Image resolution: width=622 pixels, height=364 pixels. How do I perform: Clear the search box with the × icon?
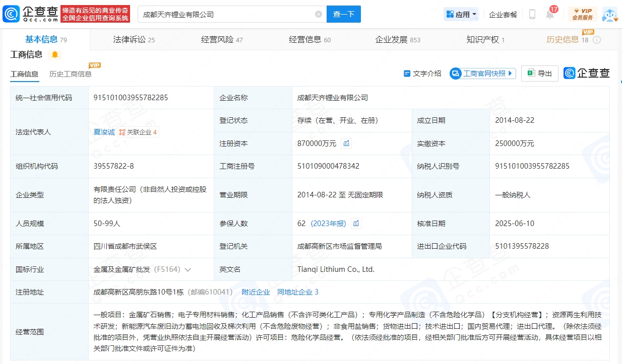click(x=318, y=14)
